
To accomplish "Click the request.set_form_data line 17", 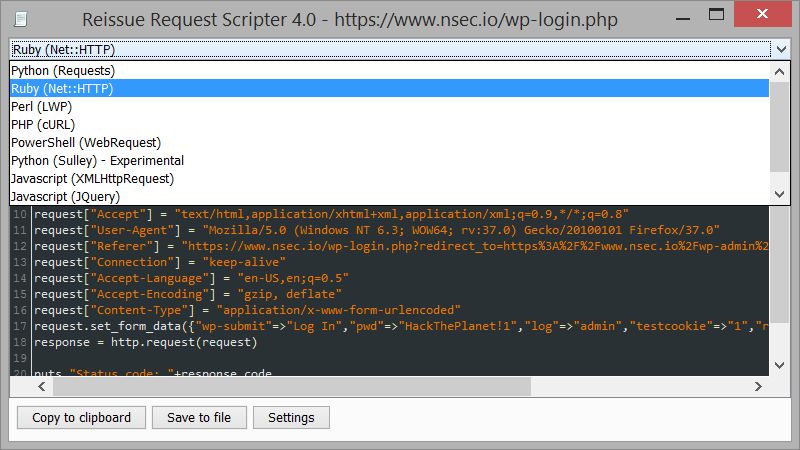I will tap(401, 326).
